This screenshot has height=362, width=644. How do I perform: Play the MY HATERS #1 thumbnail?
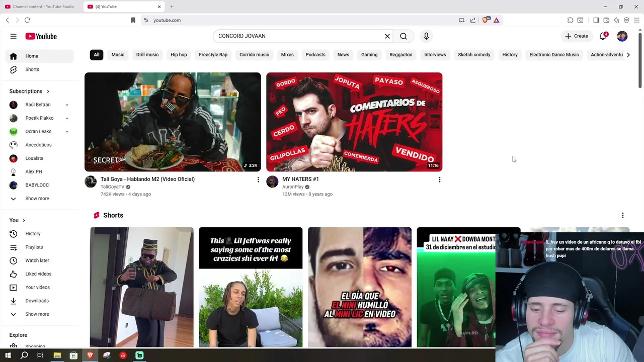click(x=354, y=122)
